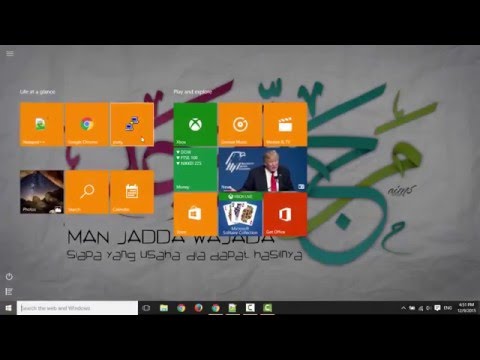Open Task View from the taskbar
480x360 pixels.
[x=146, y=308]
